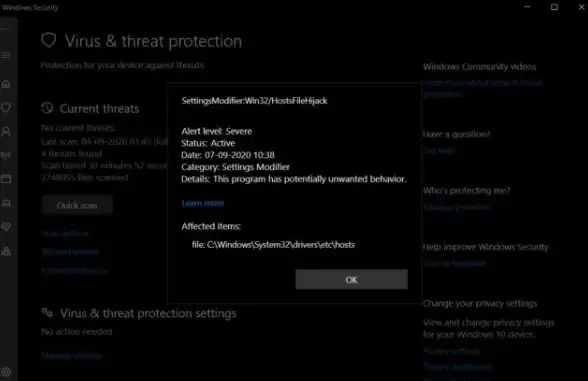Viewport: 588px width, 381px height.
Task: Click the Get help link
Action: click(440, 150)
